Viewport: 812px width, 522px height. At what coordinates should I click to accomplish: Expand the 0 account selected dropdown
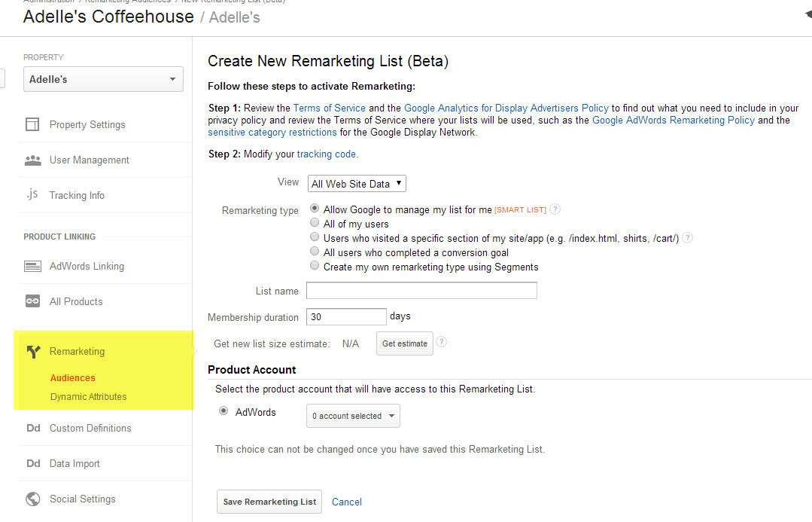point(353,416)
